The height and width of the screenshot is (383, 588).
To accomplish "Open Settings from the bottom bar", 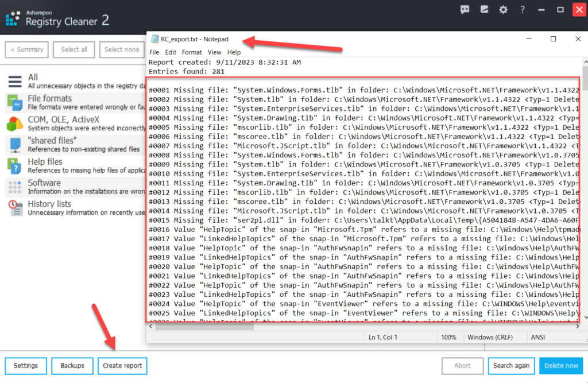I will [25, 366].
